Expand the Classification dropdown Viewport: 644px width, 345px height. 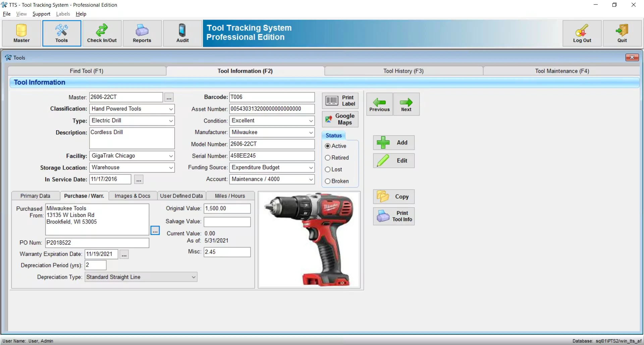coord(171,109)
